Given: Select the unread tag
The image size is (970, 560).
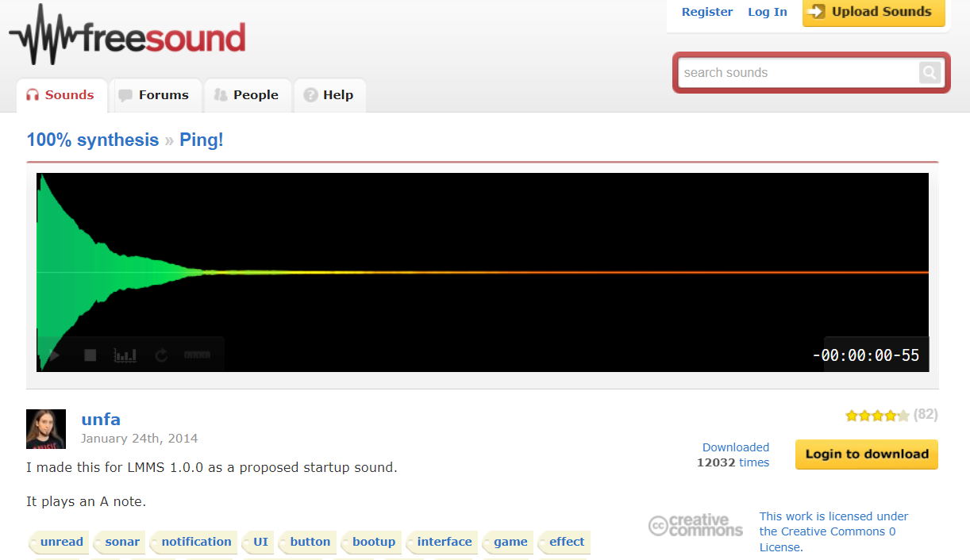Looking at the screenshot, I should pos(60,543).
